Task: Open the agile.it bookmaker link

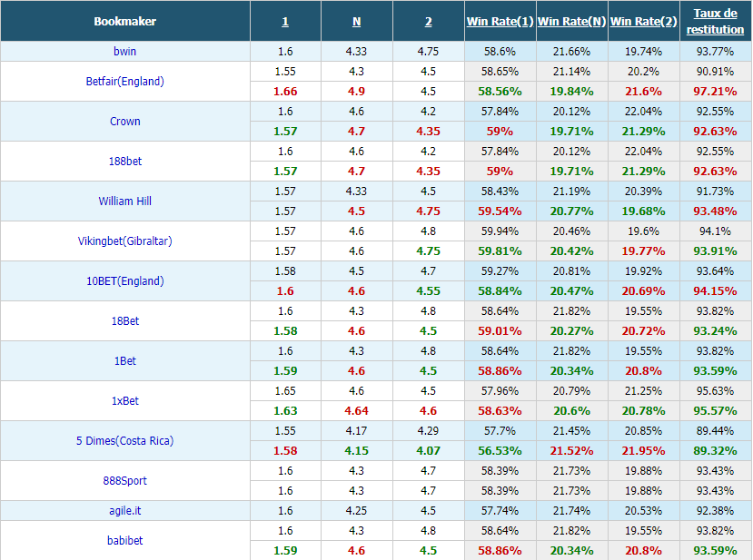Action: pos(124,511)
